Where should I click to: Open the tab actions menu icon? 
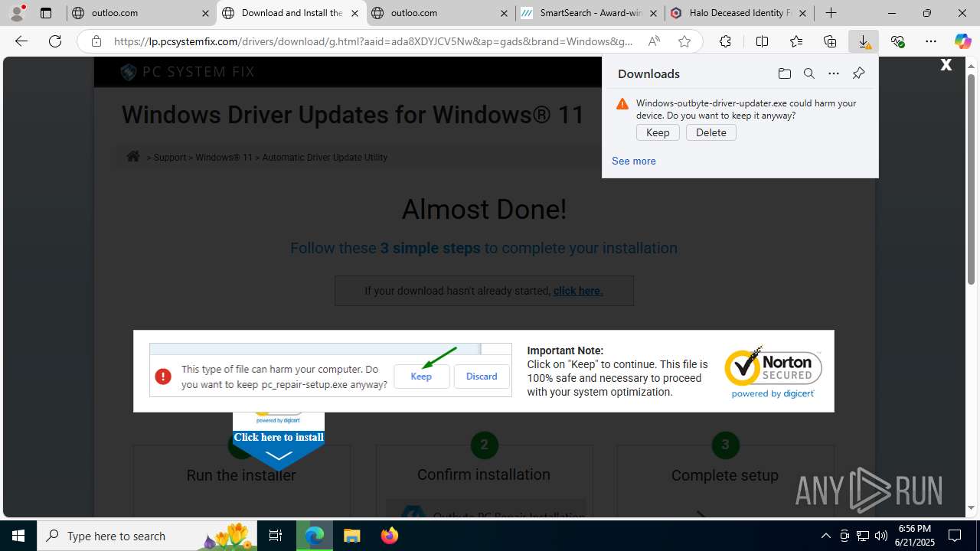pyautogui.click(x=46, y=13)
